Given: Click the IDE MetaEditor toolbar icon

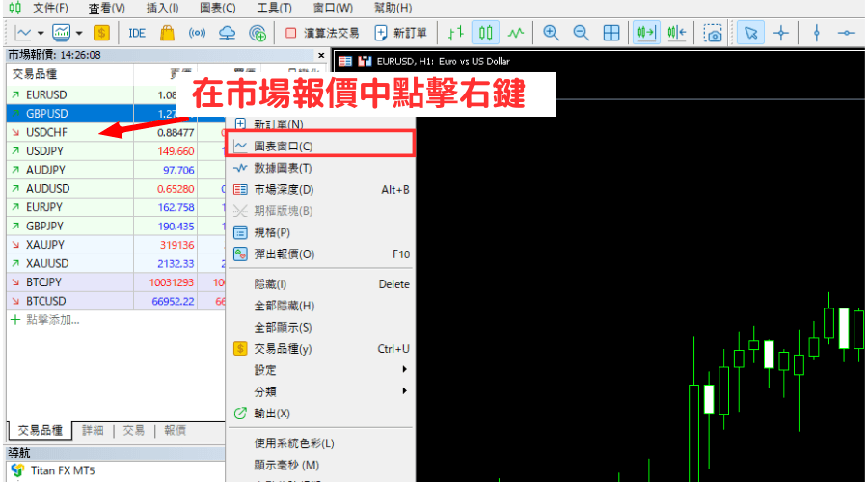Looking at the screenshot, I should tap(137, 33).
